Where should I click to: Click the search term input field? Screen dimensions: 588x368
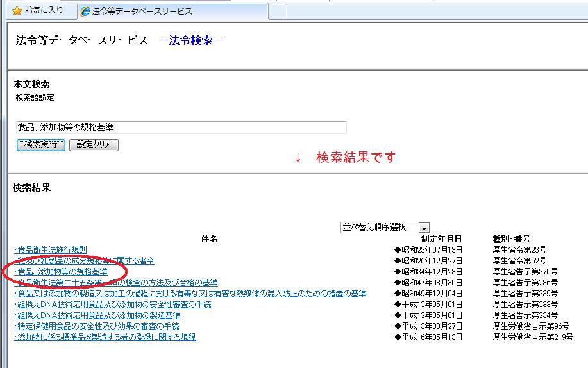tap(181, 128)
